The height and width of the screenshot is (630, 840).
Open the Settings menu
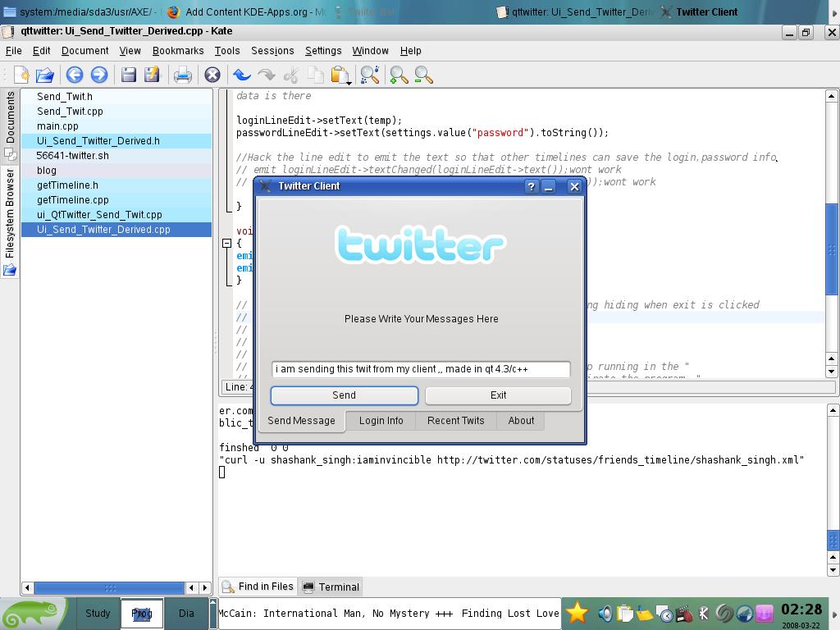[x=323, y=50]
